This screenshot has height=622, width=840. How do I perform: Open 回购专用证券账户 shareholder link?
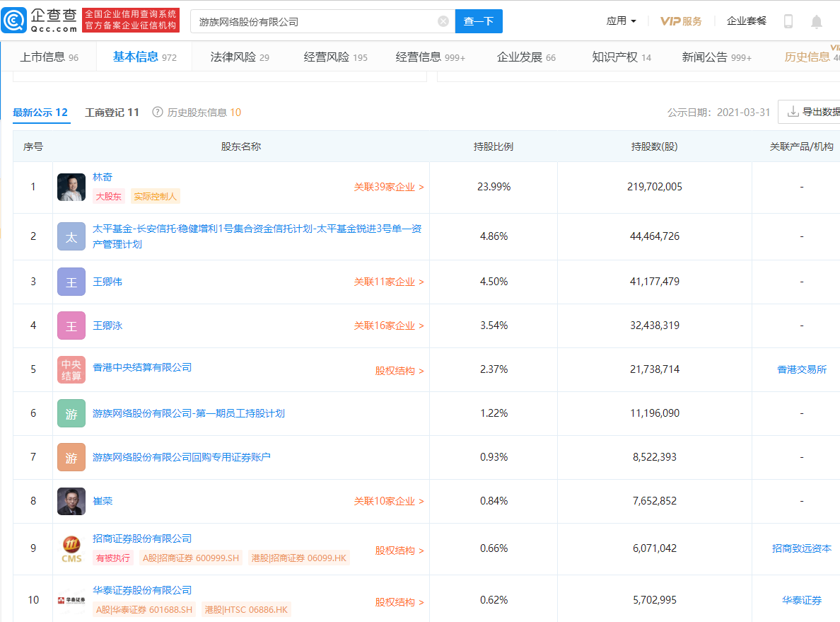181,457
